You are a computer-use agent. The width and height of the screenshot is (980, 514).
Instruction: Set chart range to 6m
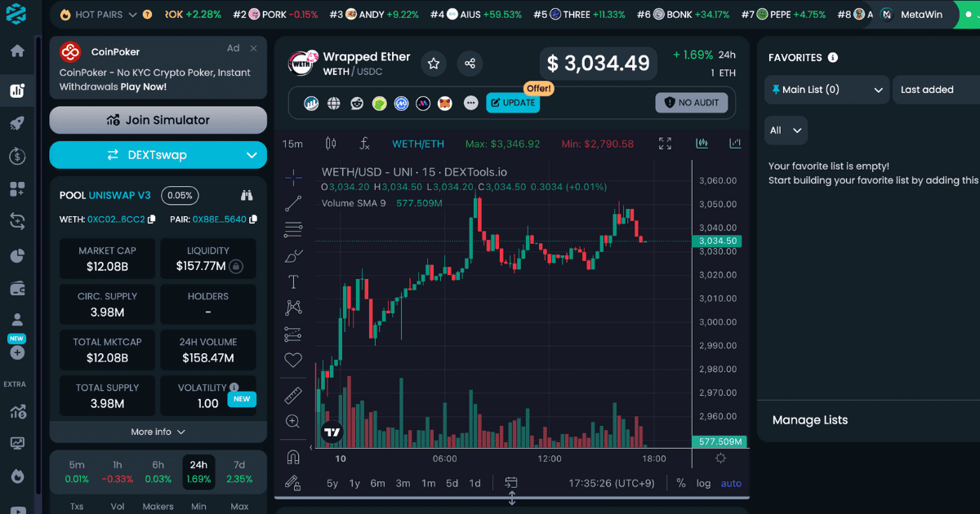tap(377, 483)
